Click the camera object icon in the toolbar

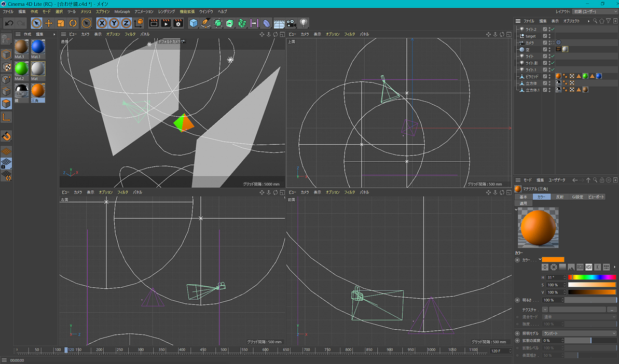point(292,23)
